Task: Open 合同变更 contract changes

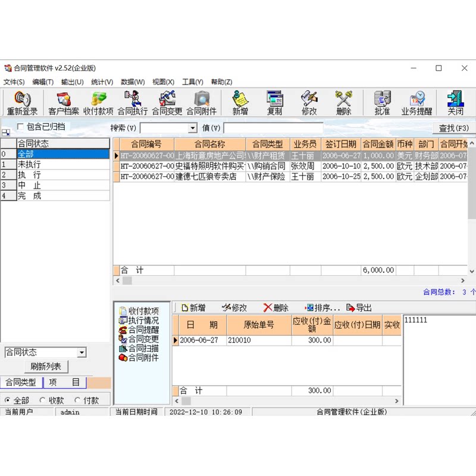Action: point(167,103)
